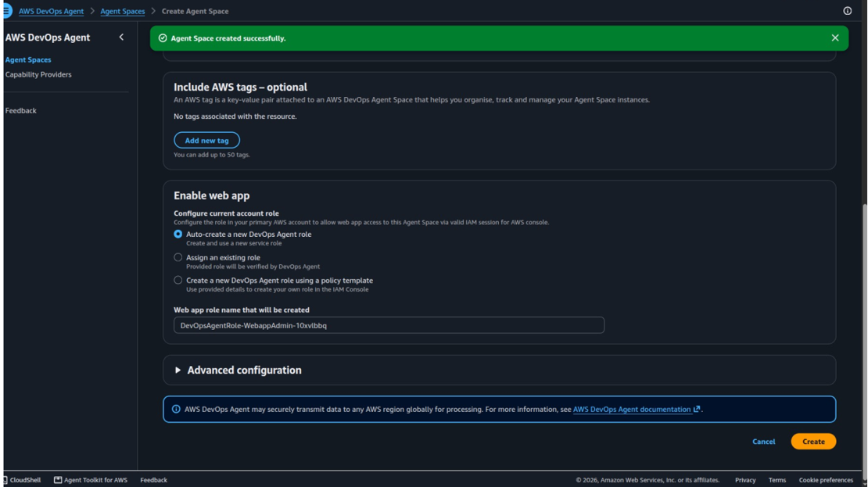Open Cookie preferences in the footer
This screenshot has height=487, width=868.
tap(825, 480)
